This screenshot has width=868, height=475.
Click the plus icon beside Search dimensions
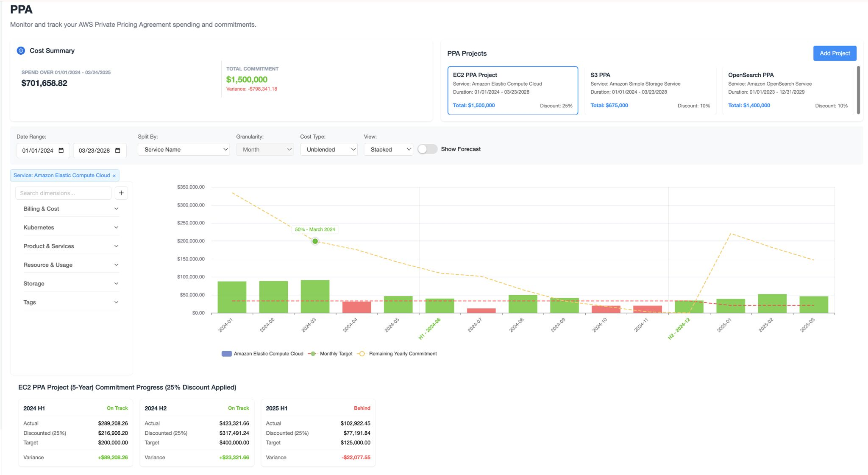[x=121, y=193]
